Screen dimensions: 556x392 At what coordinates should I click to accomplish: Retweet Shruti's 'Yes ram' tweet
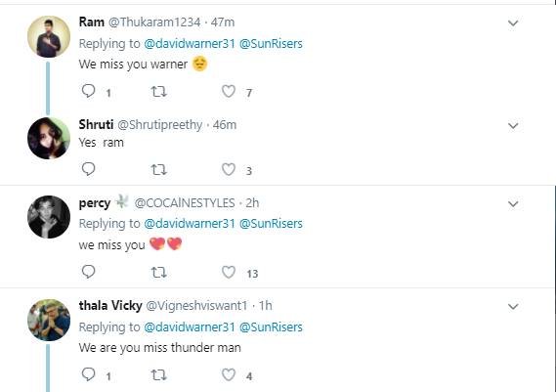pyautogui.click(x=159, y=170)
